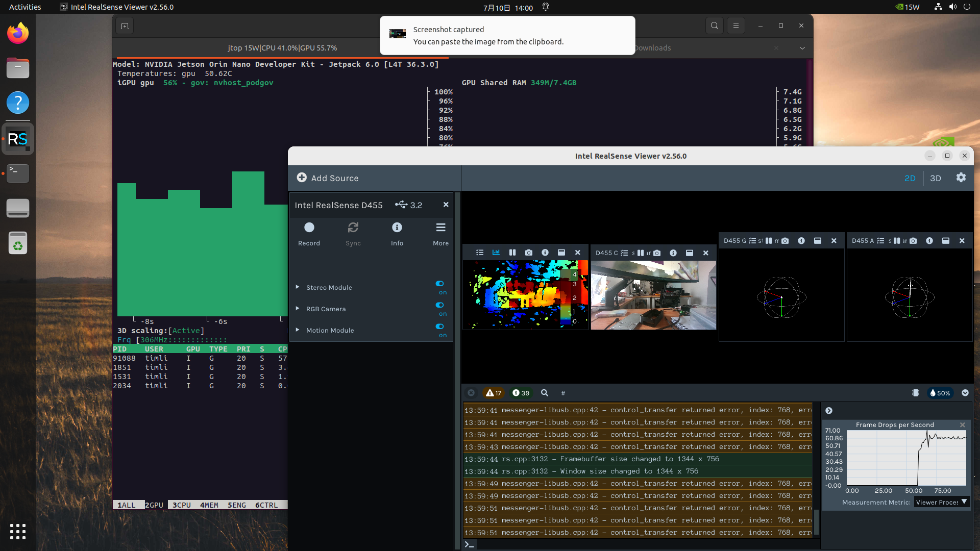Take a snapshot of the depth stream

tap(528, 253)
